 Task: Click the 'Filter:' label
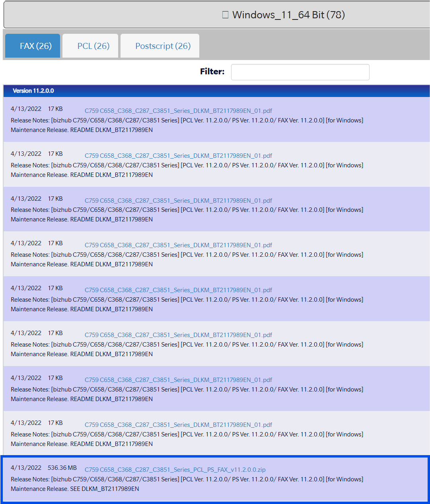[212, 72]
